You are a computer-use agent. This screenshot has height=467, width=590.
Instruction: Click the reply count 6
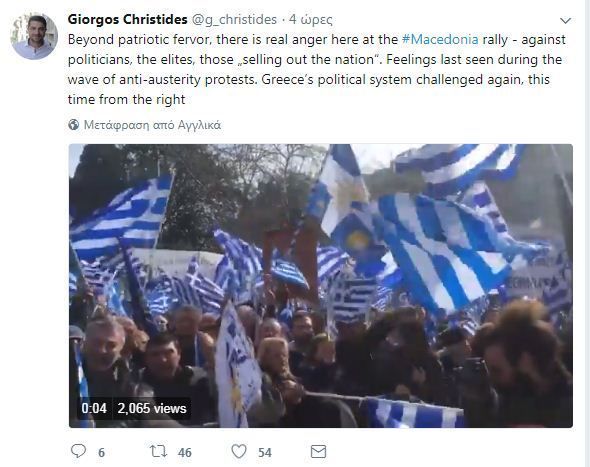click(101, 452)
